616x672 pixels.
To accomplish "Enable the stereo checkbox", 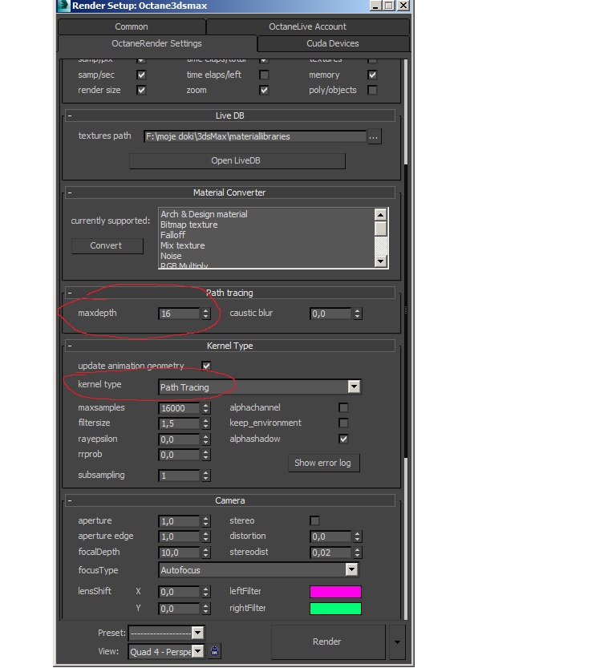I will 314,520.
